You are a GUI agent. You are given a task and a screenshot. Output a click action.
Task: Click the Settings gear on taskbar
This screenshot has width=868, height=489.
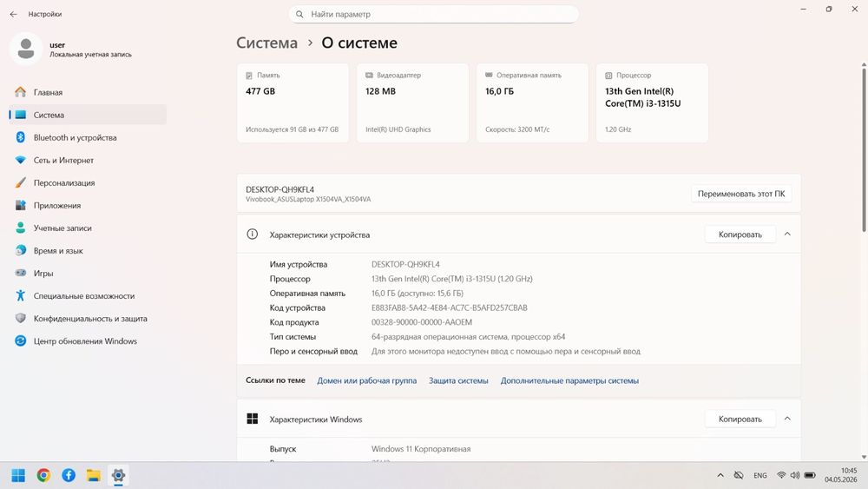pyautogui.click(x=118, y=475)
